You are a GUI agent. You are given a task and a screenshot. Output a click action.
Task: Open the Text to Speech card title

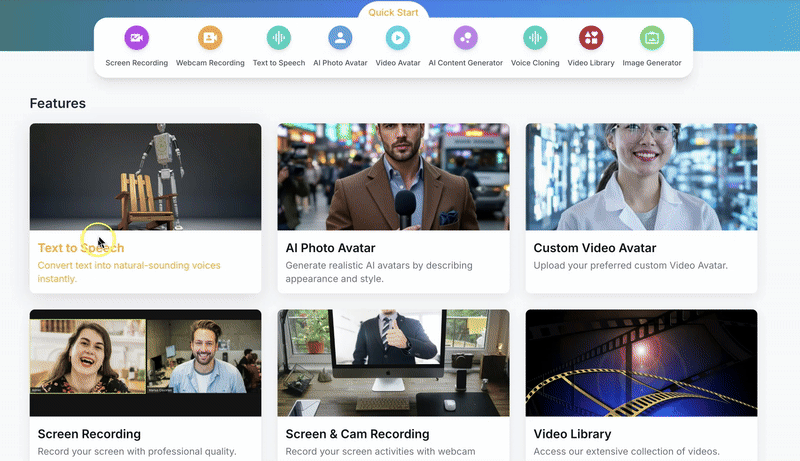click(81, 248)
